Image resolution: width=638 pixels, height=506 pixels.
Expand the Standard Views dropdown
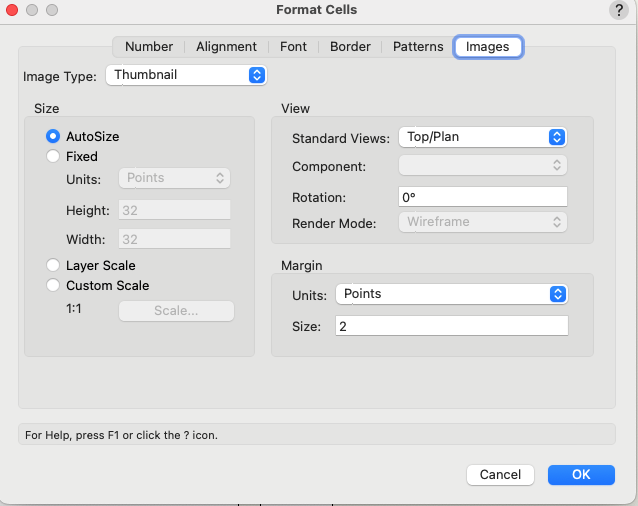pos(482,136)
